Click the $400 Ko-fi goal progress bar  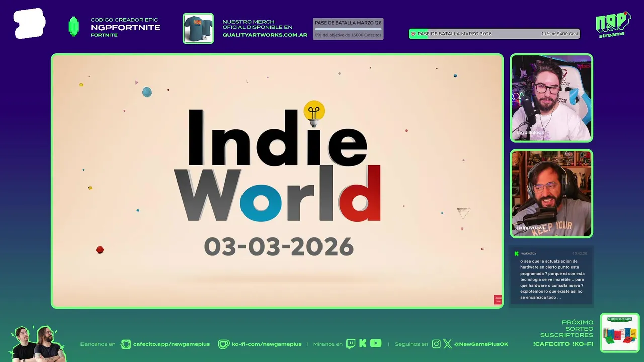pyautogui.click(x=494, y=34)
